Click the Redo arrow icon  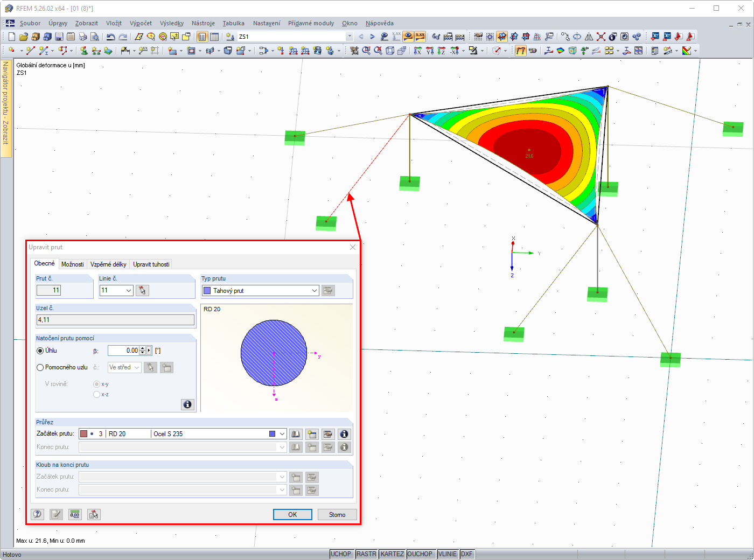tap(123, 37)
